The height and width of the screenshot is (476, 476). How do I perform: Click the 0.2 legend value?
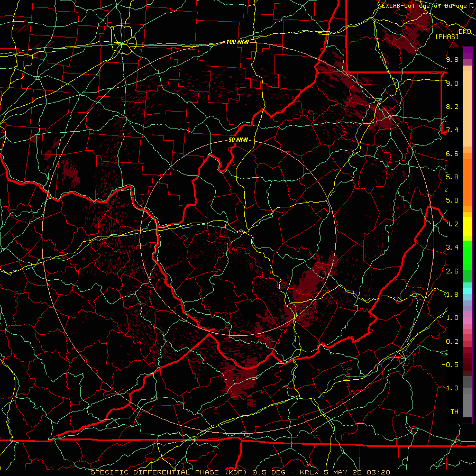tap(452, 342)
